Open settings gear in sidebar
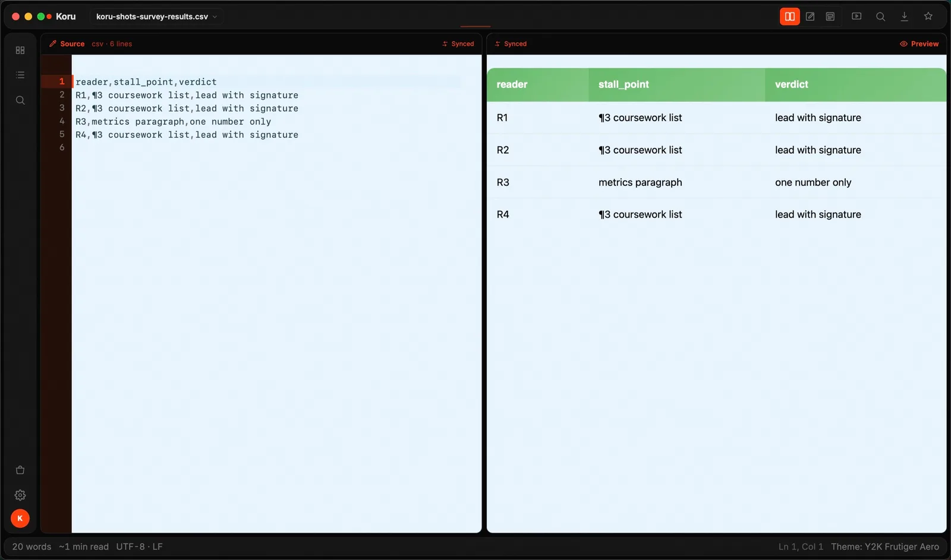The height and width of the screenshot is (560, 951). click(20, 495)
